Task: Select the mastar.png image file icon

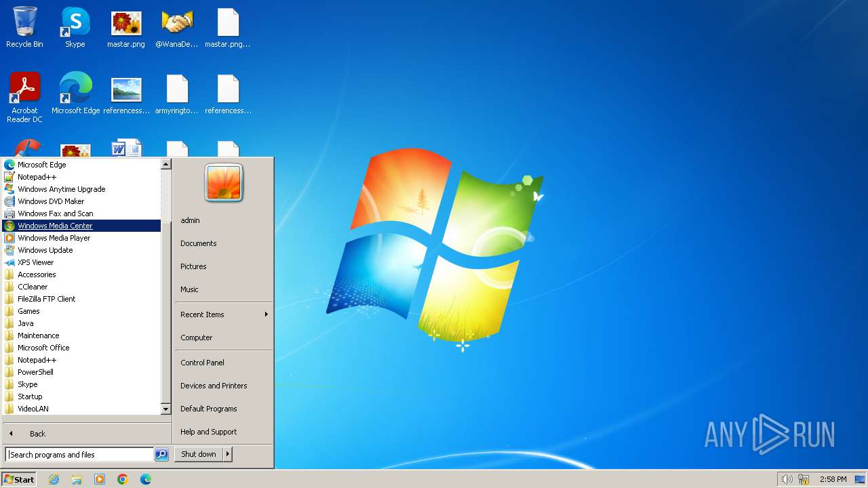Action: [126, 27]
